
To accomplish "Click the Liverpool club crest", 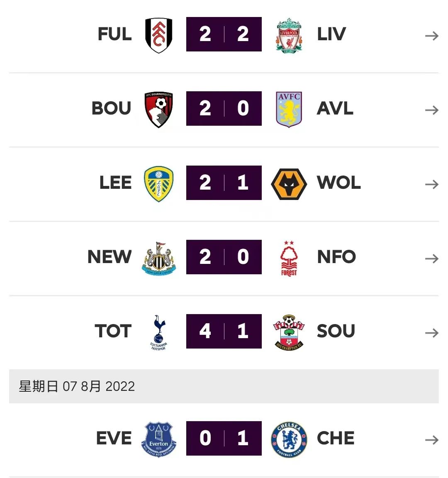I will [x=289, y=35].
